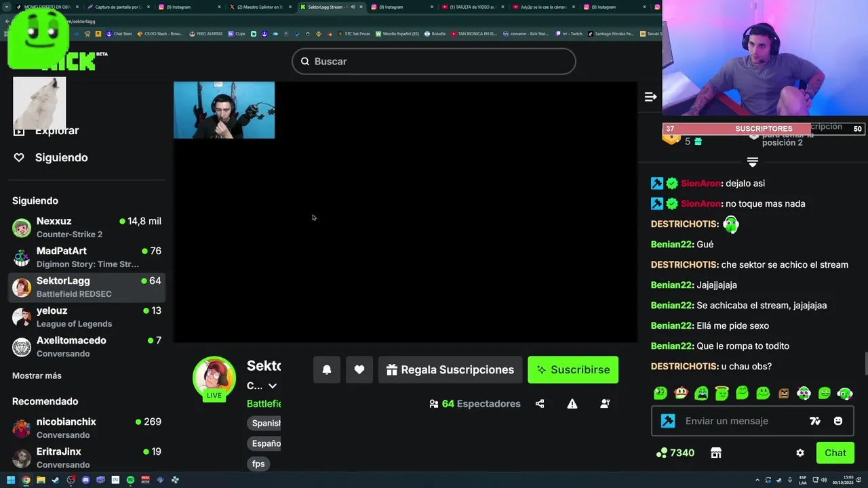Insert the last headphone emote in row
The image size is (868, 488).
click(845, 393)
